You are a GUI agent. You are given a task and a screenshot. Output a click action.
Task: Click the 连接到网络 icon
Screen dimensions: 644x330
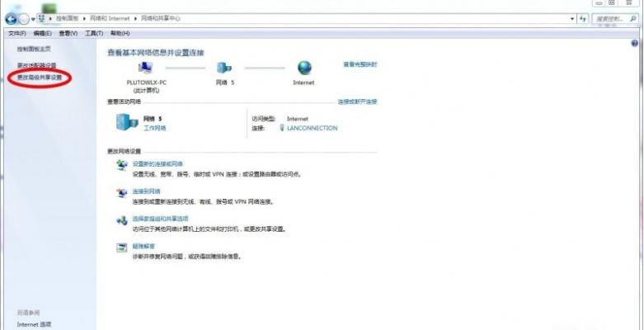tap(123, 193)
